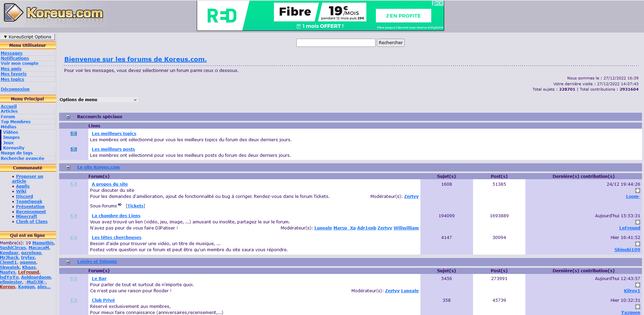The height and width of the screenshot is (315, 644).
Task: Click the J'EN PROFITE ad button
Action: click(403, 16)
